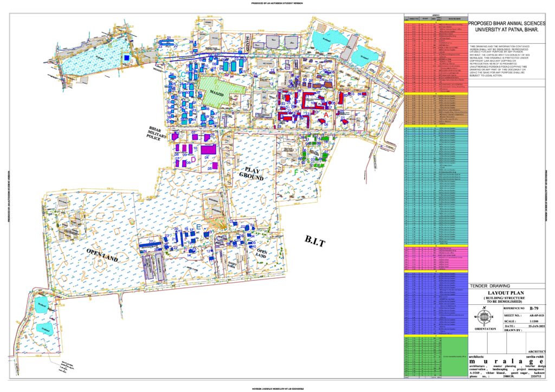Click the small blue square beside the large wetland
555x392 pixels.
(126, 57)
